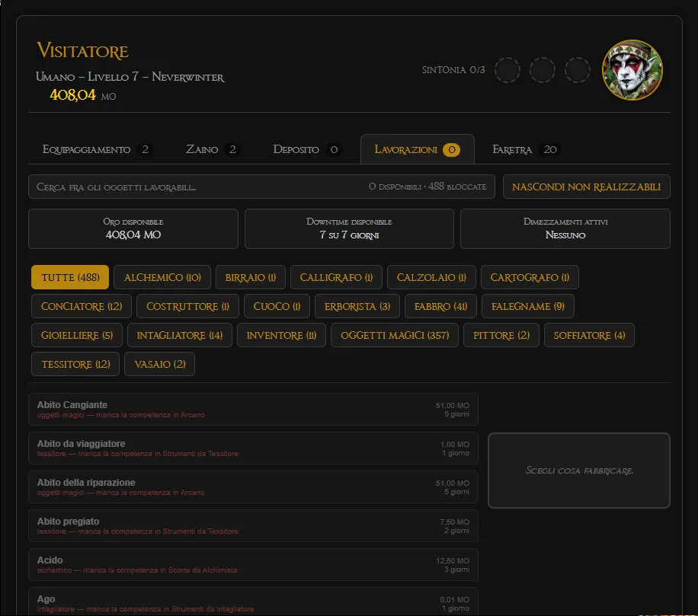This screenshot has height=616, width=698.
Task: Filter by Soffiatore (4)
Action: point(589,335)
